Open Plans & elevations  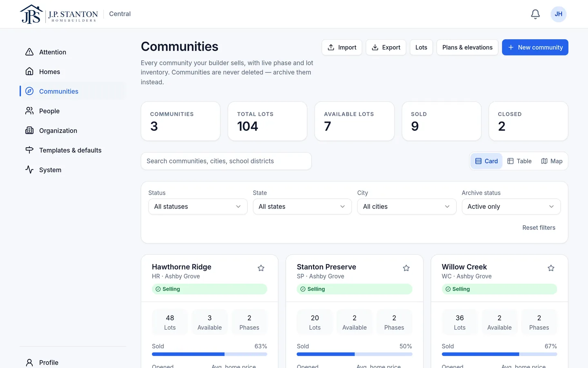tap(467, 47)
